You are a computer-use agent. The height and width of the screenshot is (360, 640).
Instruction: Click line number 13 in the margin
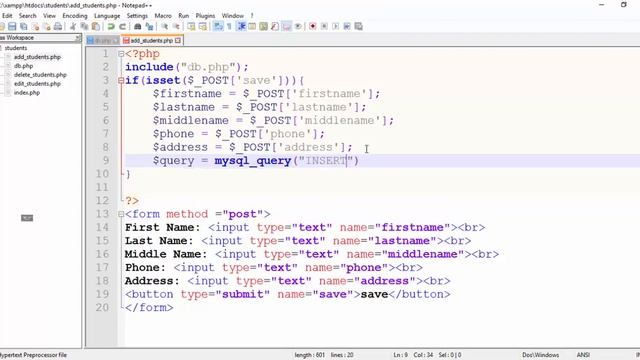coord(102,214)
